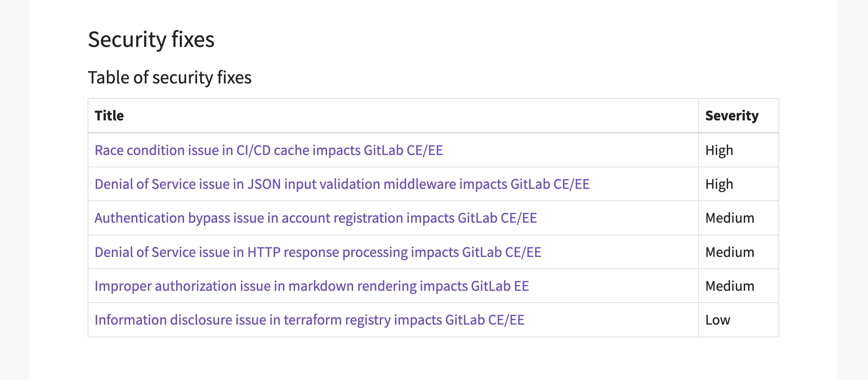This screenshot has height=380, width=868.
Task: Click the Table of security fixes subheading
Action: tap(170, 77)
